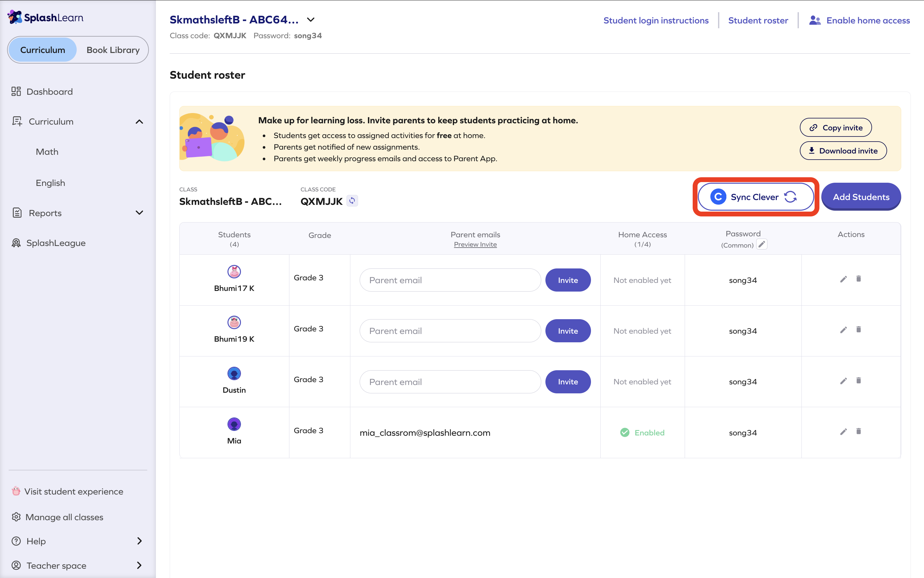Click Bhumi19 K's avatar

click(x=234, y=323)
